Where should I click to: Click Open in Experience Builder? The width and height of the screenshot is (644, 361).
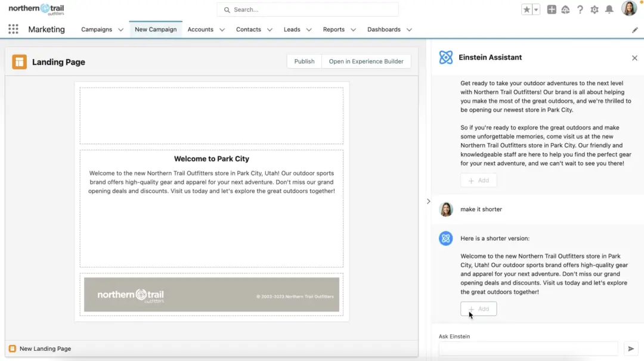point(366,61)
